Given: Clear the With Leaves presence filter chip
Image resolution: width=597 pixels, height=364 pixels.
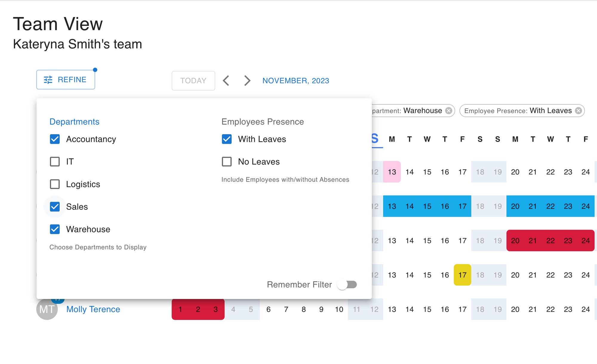Looking at the screenshot, I should coord(578,111).
